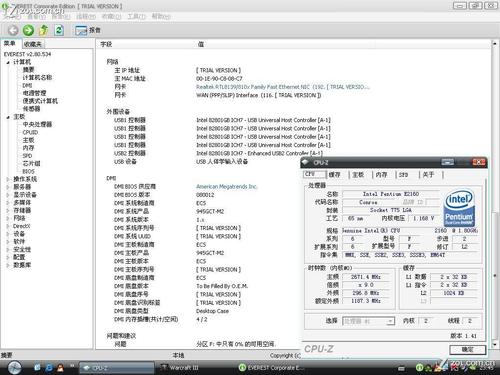Screen dimensions: 500x375
Task: Open the 远程 menu
Action: click(x=86, y=16)
